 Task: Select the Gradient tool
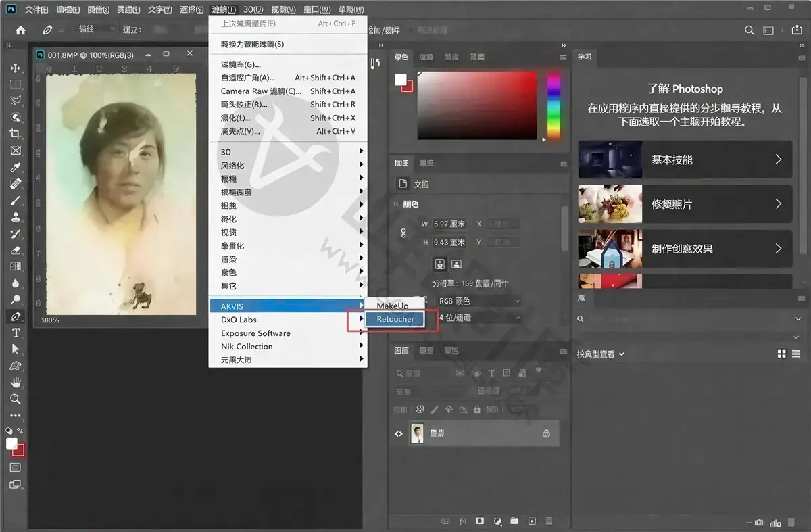point(16,266)
